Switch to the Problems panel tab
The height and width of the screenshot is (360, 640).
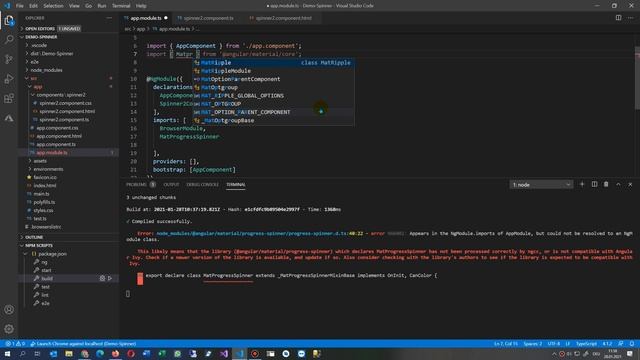point(140,184)
